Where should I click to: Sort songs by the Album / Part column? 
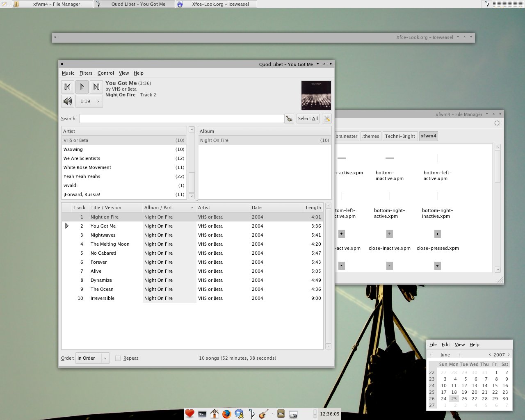tap(169, 208)
